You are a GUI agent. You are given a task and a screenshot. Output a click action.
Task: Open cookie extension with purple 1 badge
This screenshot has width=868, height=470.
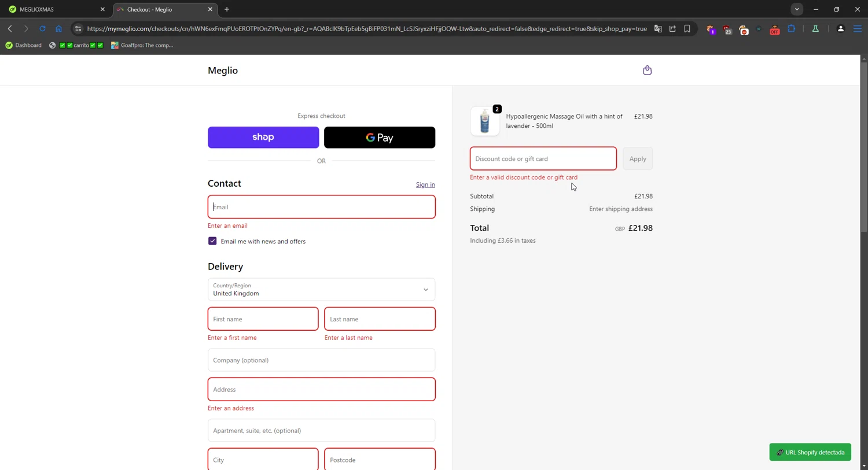pos(711,29)
